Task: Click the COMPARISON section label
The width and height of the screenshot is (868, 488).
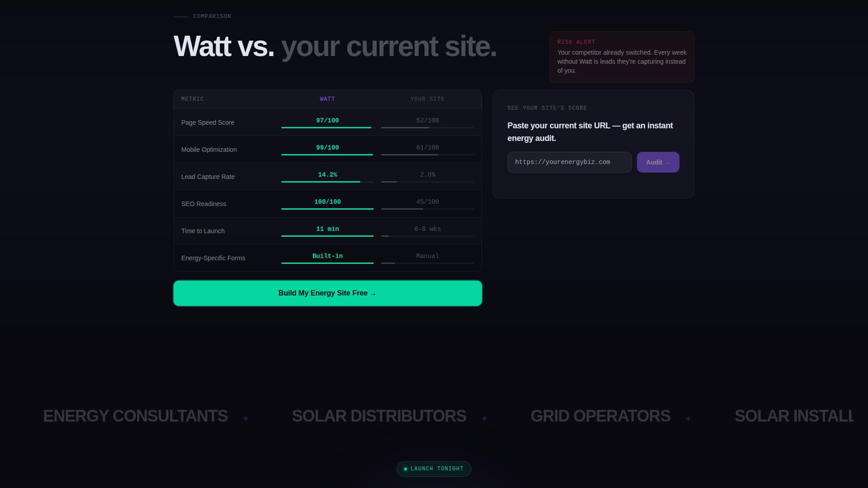Action: [212, 16]
